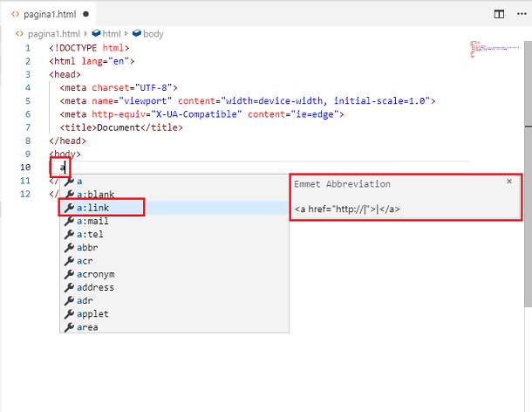Choose the acr suggestion

[x=174, y=261]
